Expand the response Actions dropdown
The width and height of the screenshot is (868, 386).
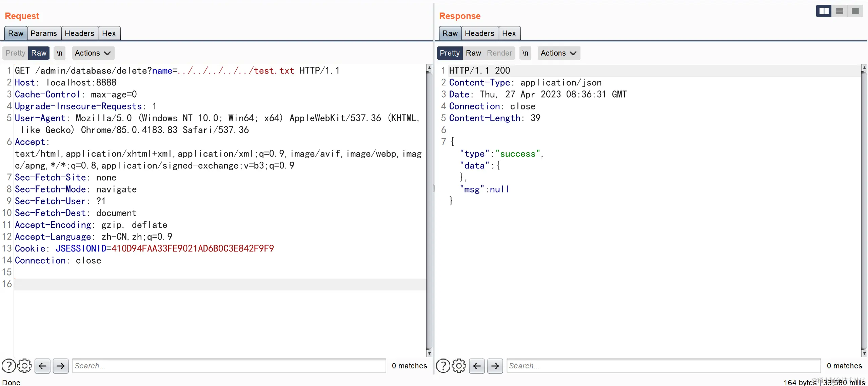tap(558, 53)
